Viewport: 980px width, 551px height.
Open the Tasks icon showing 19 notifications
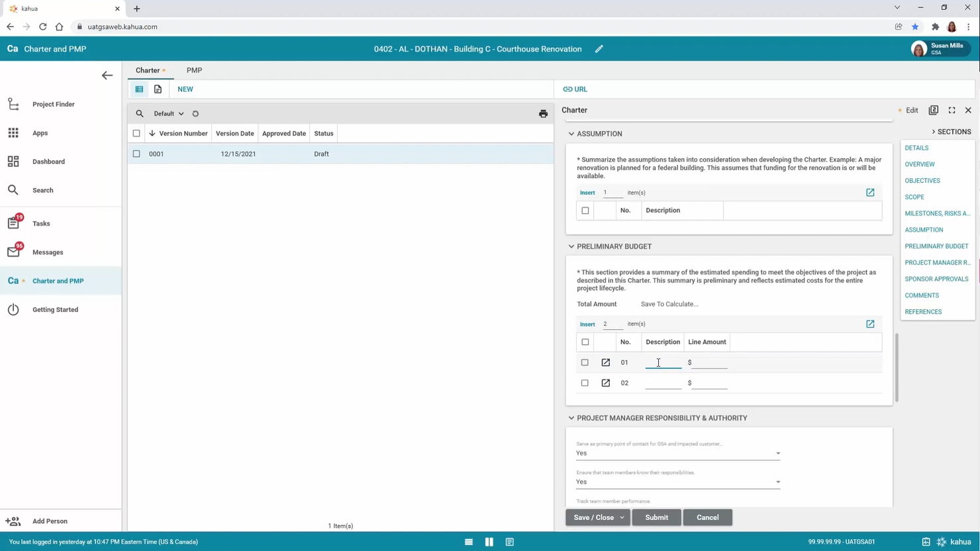(x=13, y=223)
